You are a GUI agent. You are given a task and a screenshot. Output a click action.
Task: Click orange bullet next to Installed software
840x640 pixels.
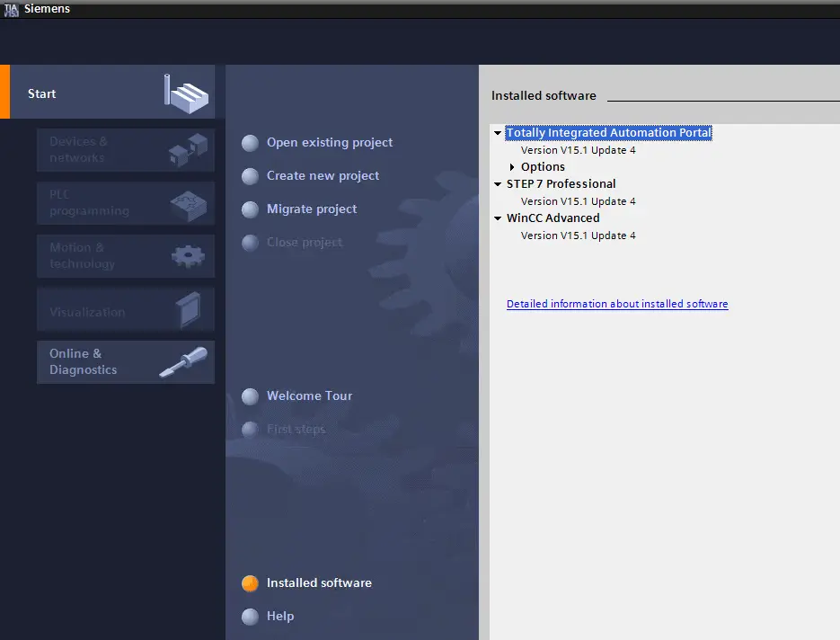click(x=250, y=583)
